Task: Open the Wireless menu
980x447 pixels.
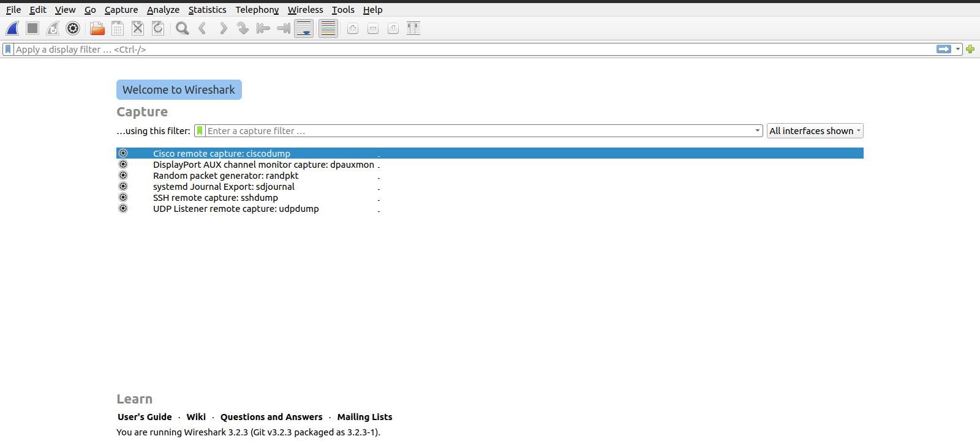Action: 305,10
